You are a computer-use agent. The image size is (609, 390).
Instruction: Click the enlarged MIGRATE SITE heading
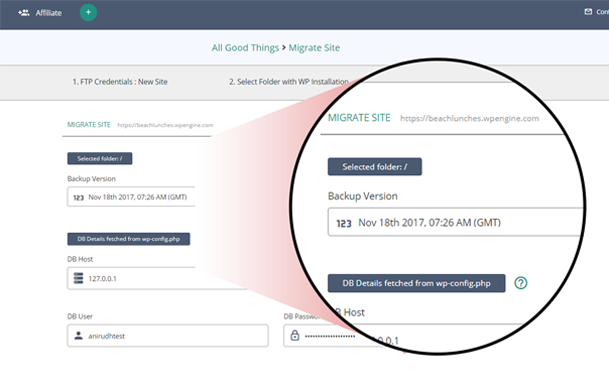tap(359, 118)
